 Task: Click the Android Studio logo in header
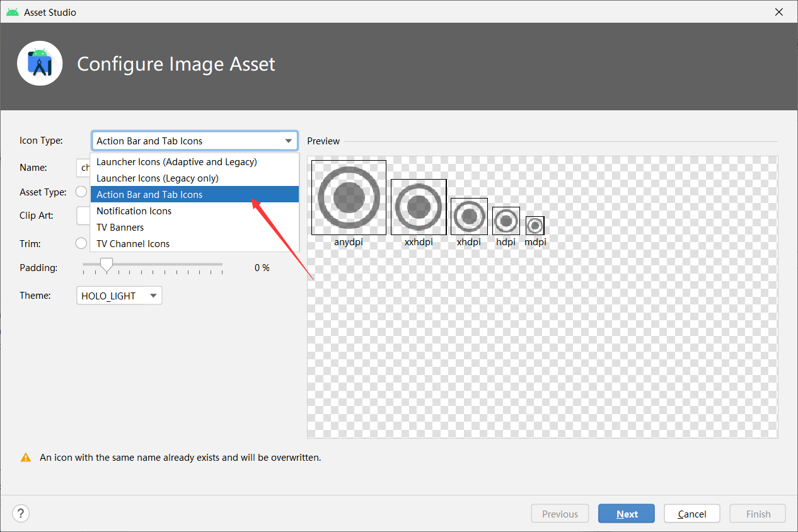point(40,63)
